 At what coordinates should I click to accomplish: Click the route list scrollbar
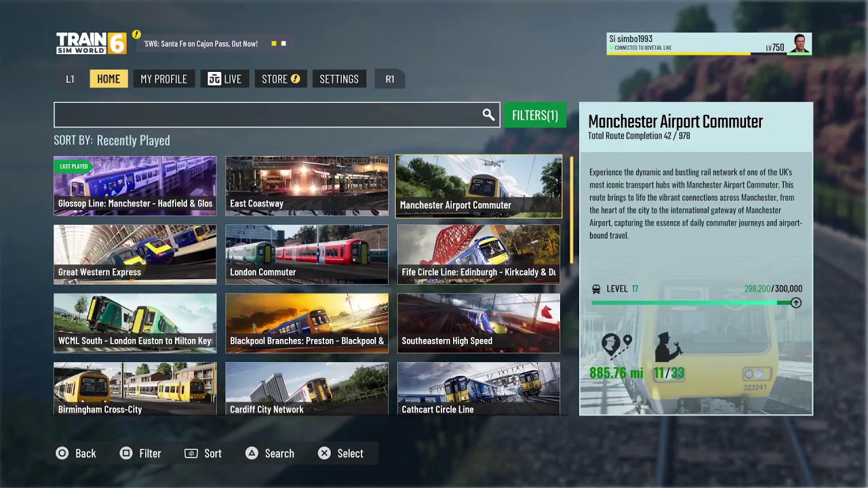pos(572,210)
